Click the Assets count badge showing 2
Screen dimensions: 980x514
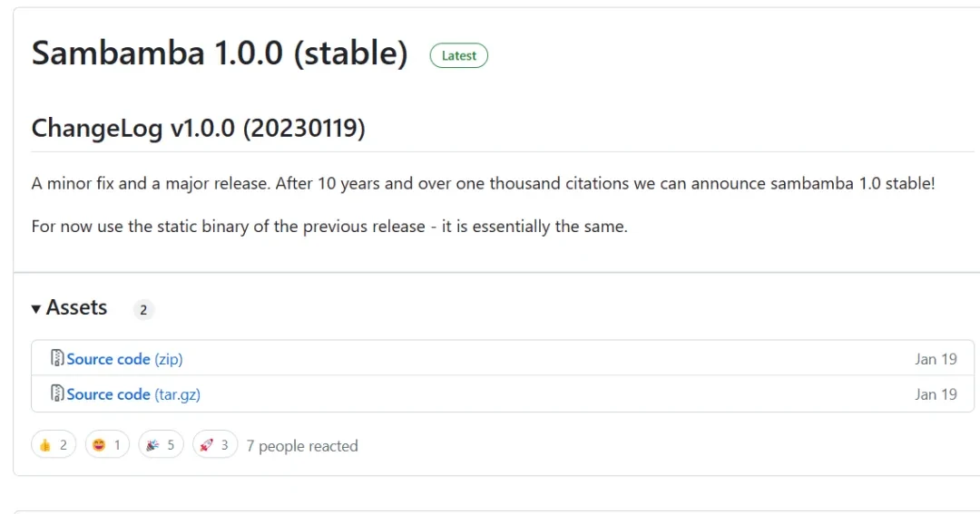click(x=143, y=310)
